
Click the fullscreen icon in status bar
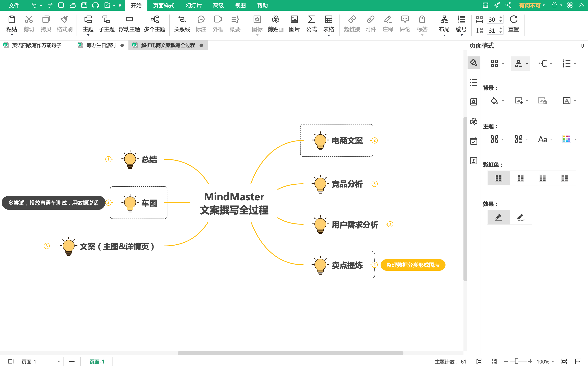tap(493, 361)
